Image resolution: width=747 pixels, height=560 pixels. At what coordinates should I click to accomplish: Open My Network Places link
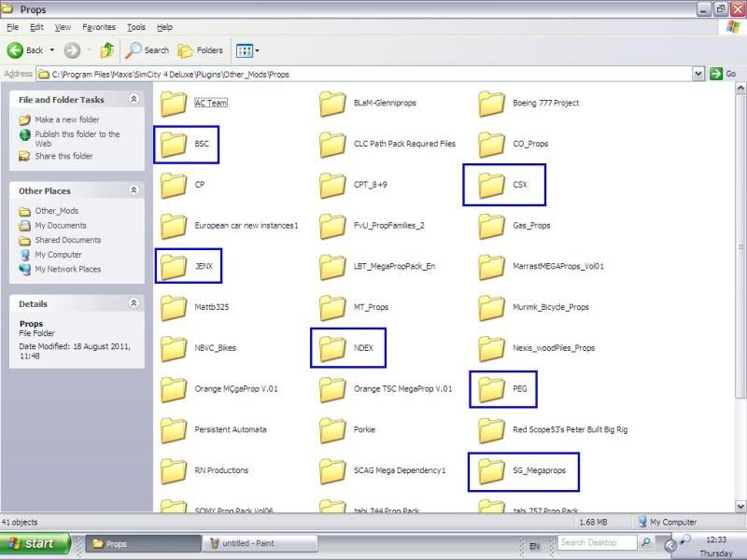[67, 269]
